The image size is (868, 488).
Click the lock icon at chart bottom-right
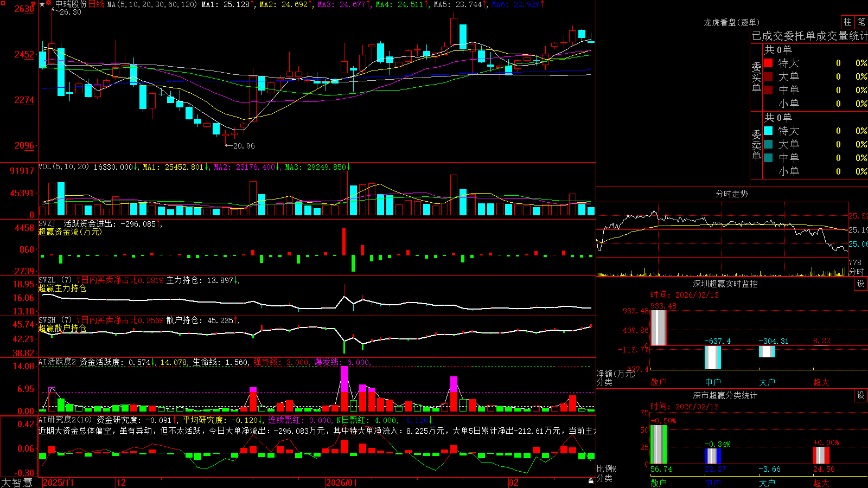coord(591,481)
